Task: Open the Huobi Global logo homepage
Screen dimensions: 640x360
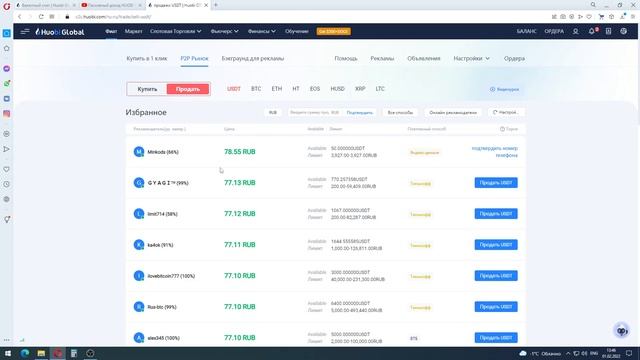Action: coord(60,32)
